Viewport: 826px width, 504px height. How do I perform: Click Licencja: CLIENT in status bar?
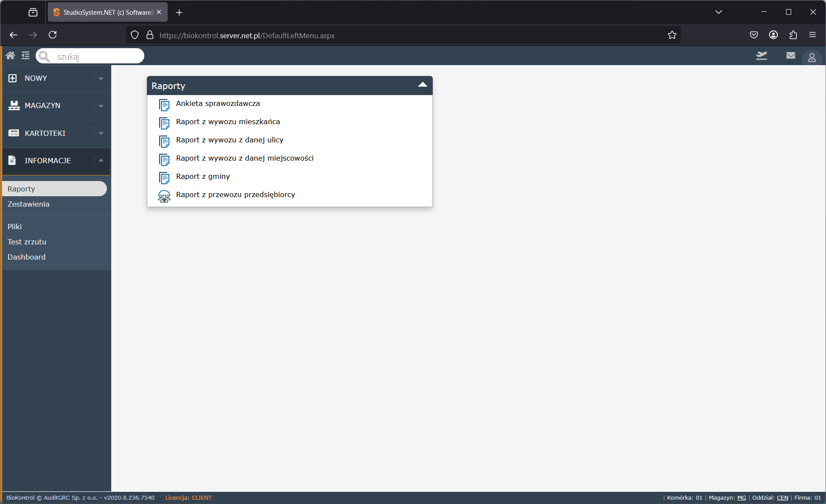pyautogui.click(x=189, y=497)
